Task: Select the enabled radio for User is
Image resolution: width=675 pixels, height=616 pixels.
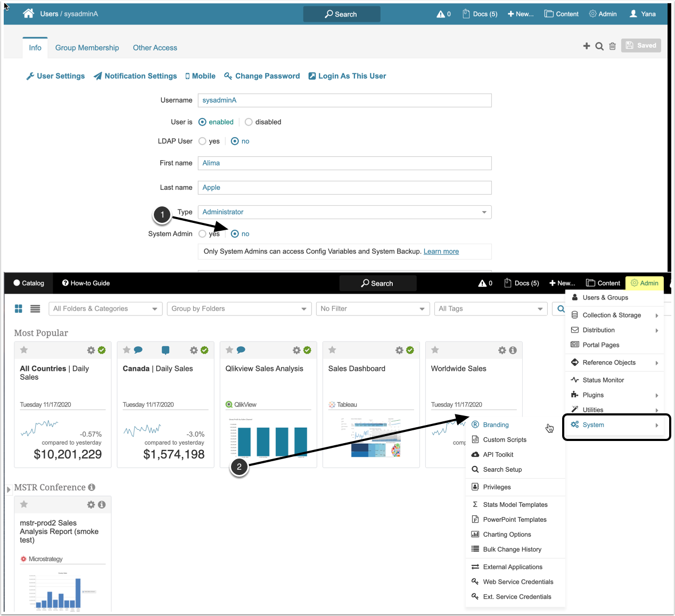Action: (x=202, y=122)
